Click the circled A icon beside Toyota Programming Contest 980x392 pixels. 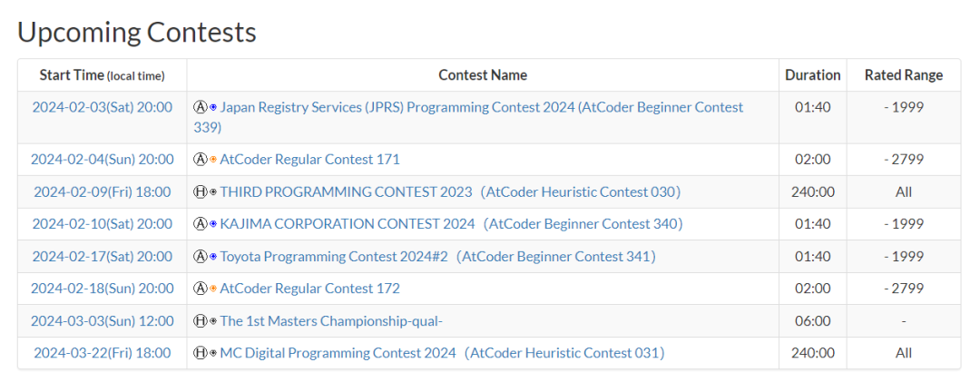coord(200,256)
